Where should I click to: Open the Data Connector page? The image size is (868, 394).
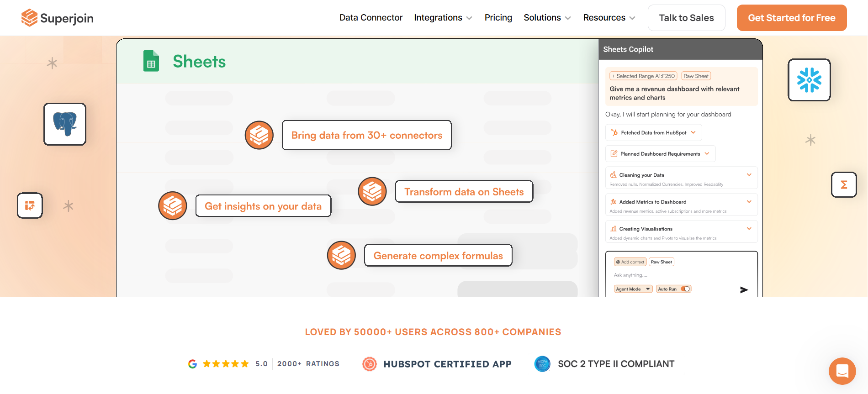(x=370, y=18)
